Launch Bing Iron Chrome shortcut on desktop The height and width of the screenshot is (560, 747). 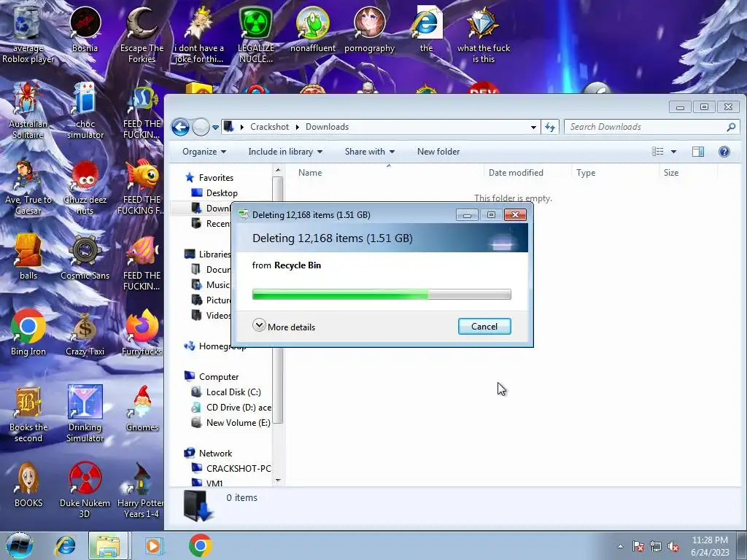pos(28,333)
